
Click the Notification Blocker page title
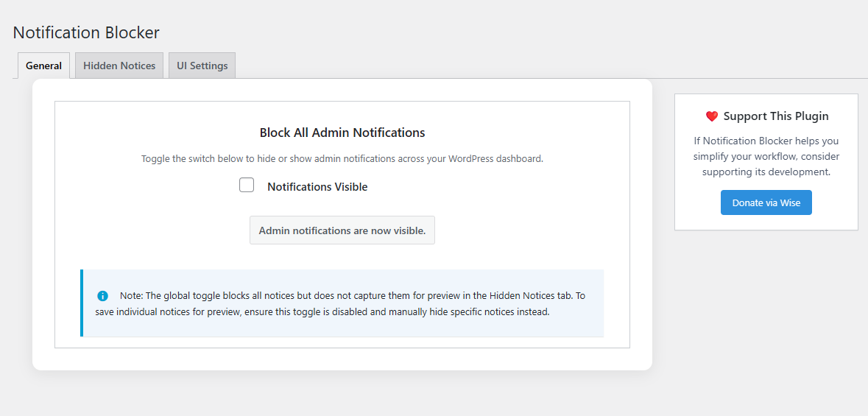(86, 32)
